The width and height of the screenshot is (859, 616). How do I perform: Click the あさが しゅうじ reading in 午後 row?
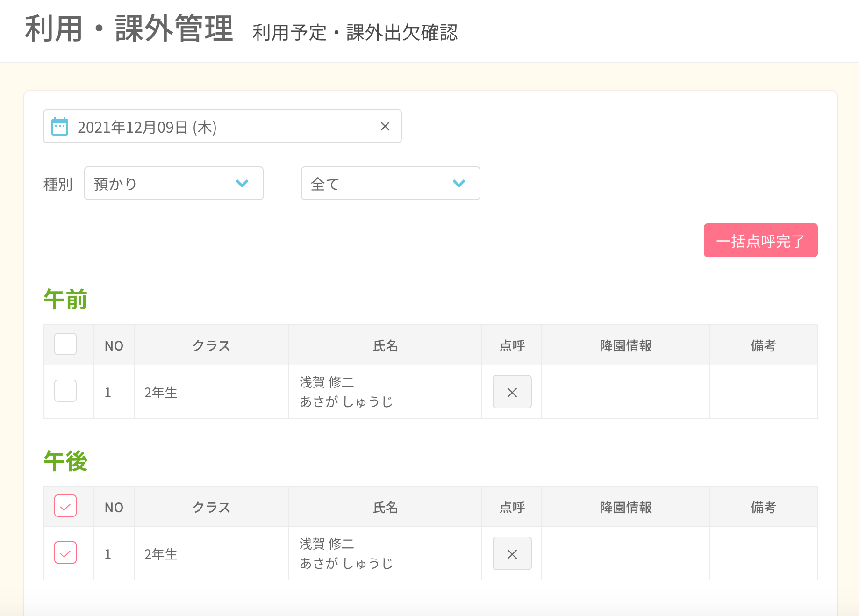(346, 564)
